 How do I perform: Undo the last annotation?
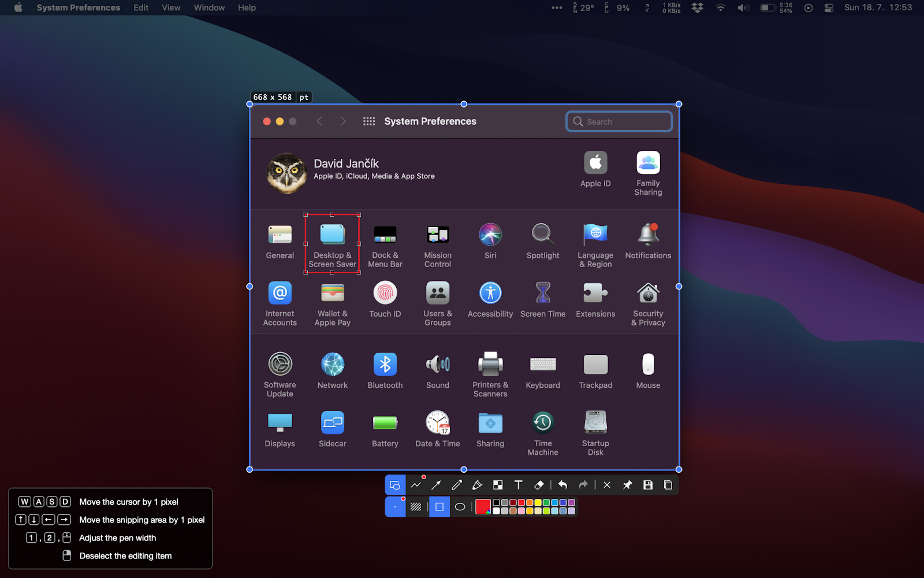point(562,485)
